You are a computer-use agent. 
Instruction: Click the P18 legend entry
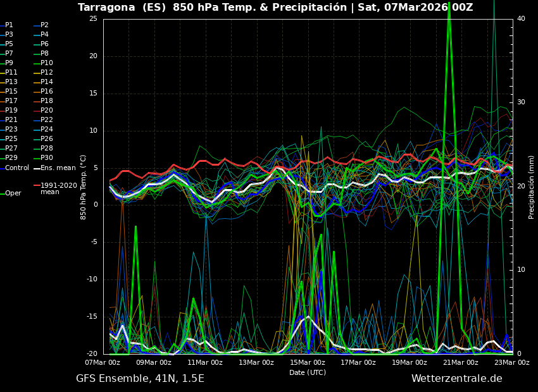(47, 101)
